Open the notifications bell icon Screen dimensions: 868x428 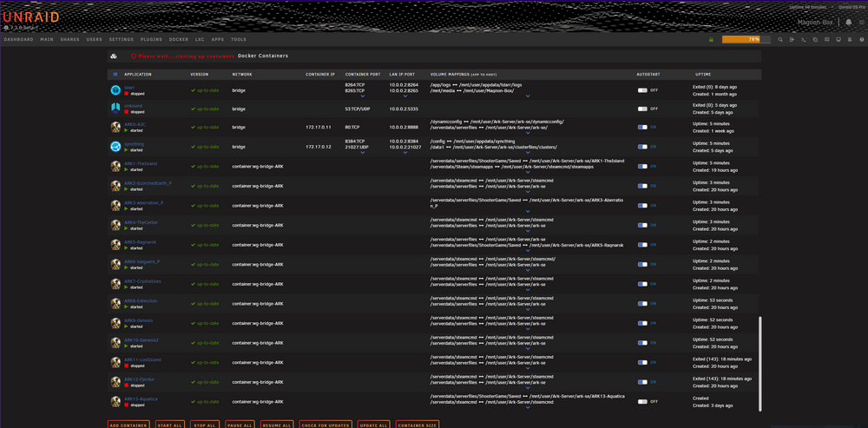[849, 23]
